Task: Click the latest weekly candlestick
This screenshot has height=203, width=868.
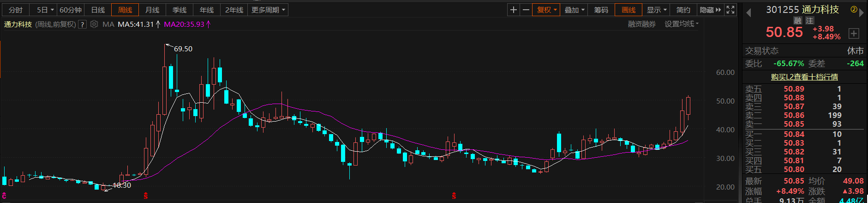Action: 688,105
